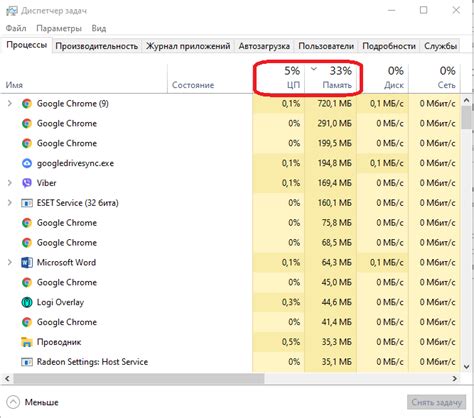The height and width of the screenshot is (418, 474).
Task: Expand the Google Chrome (9) process group
Action: coord(10,104)
